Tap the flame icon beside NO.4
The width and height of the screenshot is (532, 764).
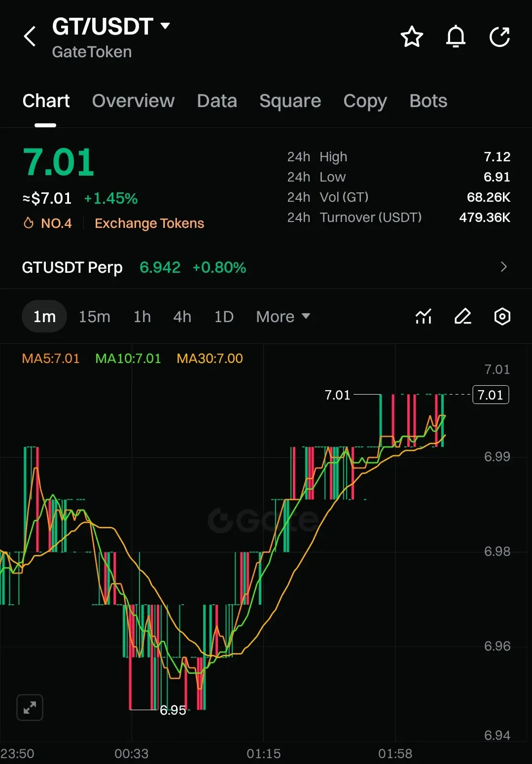click(x=29, y=223)
